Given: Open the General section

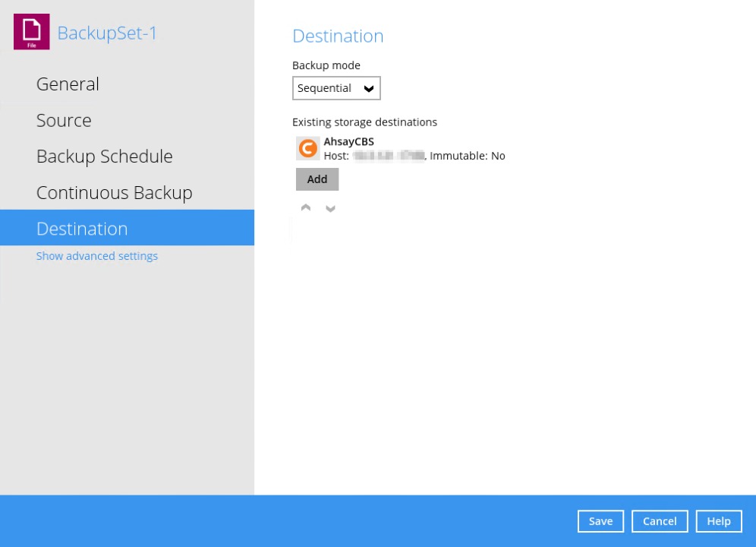Looking at the screenshot, I should pos(68,84).
